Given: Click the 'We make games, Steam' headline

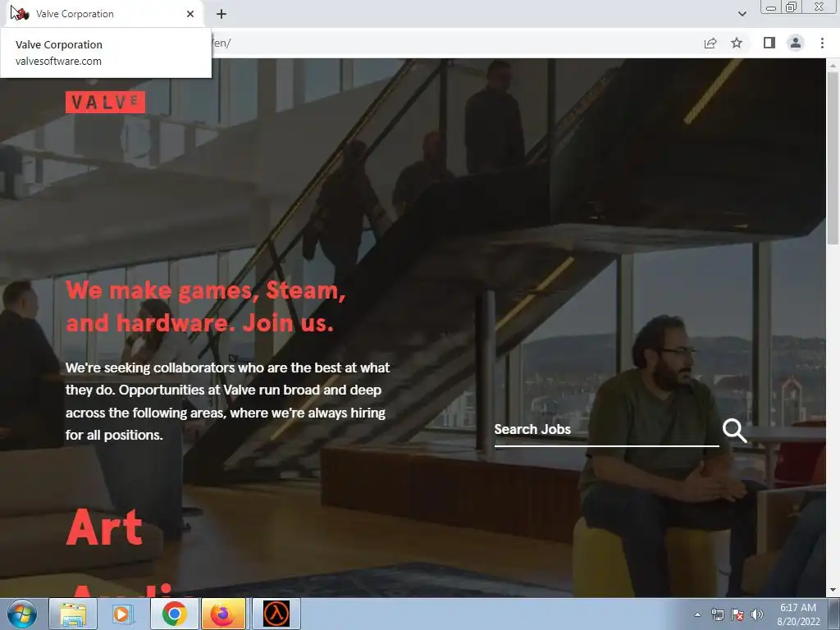Looking at the screenshot, I should pos(206,307).
